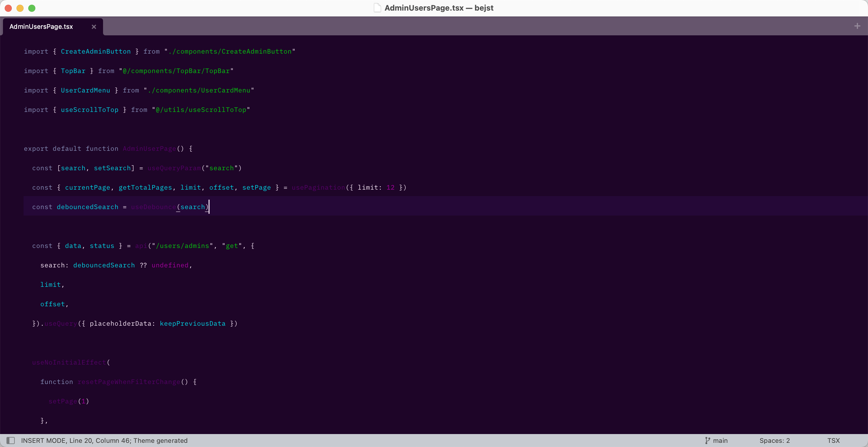Click on useScrollToTop import identifier

tap(90, 110)
